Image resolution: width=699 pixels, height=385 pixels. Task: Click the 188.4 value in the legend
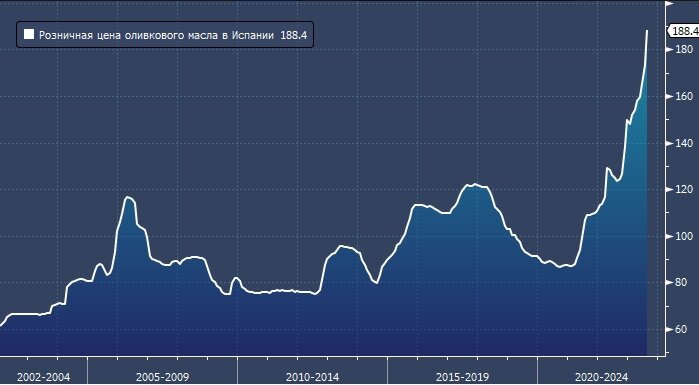click(x=293, y=35)
